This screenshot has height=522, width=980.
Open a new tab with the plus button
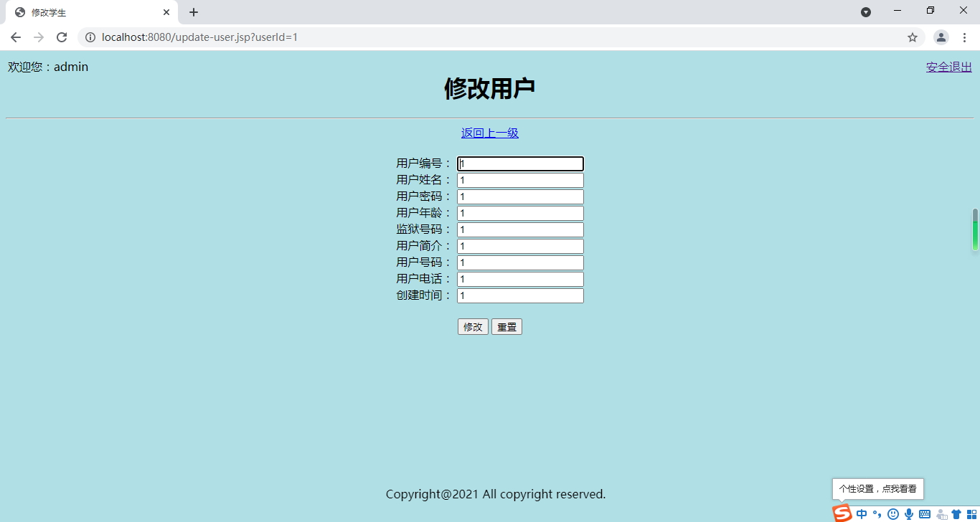(194, 12)
